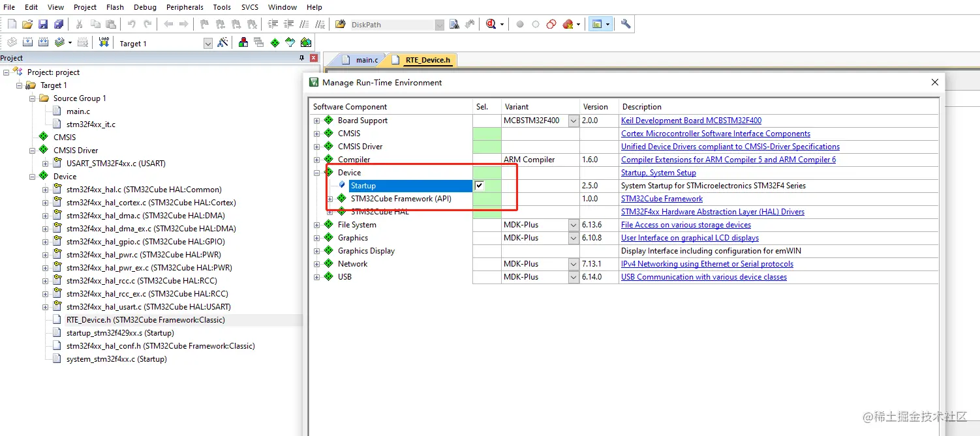Open Board Support variant dropdown MCBSTM32F400

tap(574, 121)
